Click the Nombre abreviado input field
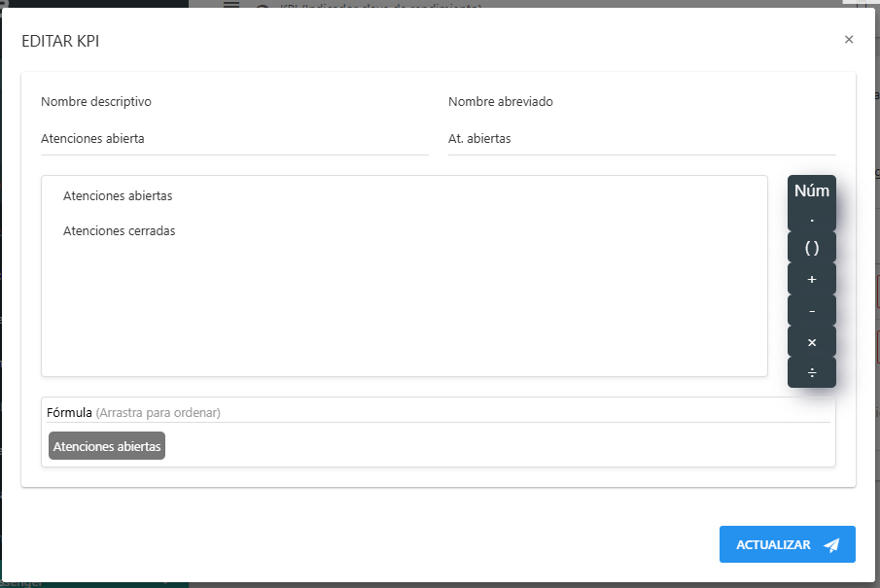The width and height of the screenshot is (880, 588). (603, 138)
